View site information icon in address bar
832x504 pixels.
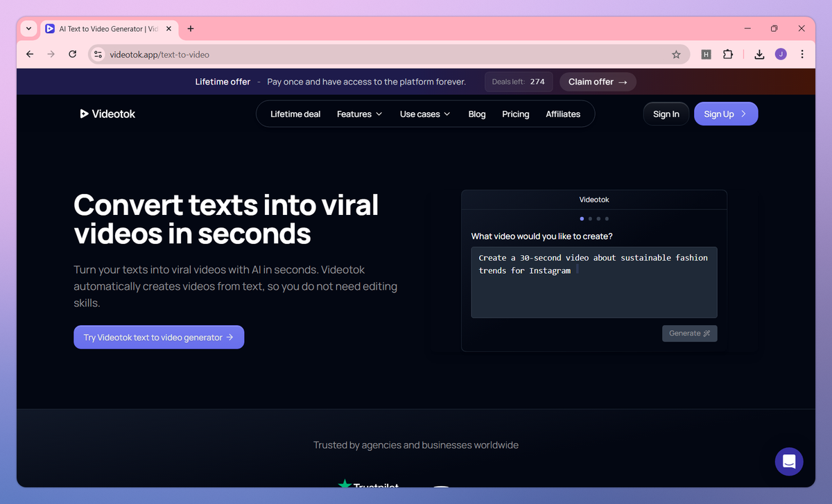98,54
